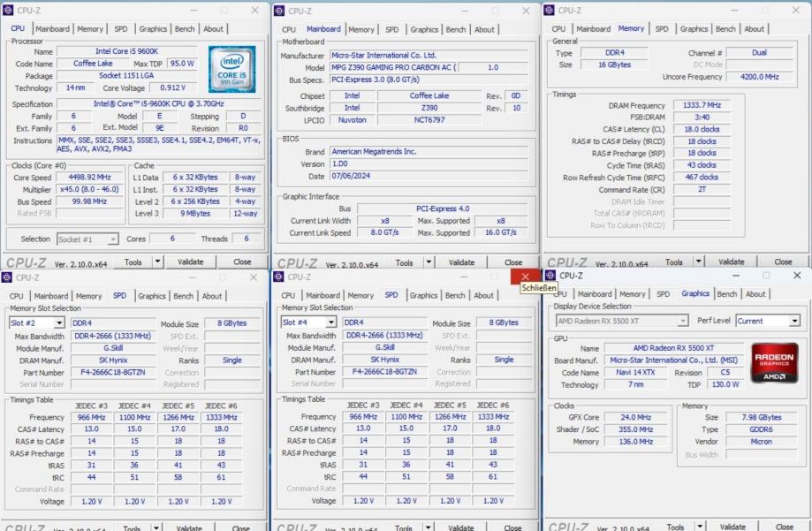Click the CPU-Z title bar icon of the Mainboard window
812x531 pixels.
point(279,11)
